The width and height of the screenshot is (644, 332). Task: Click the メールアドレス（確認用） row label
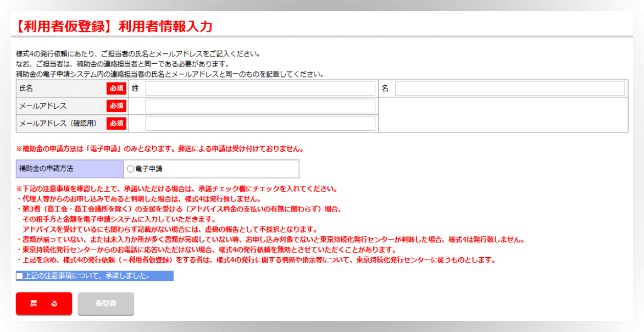click(58, 124)
